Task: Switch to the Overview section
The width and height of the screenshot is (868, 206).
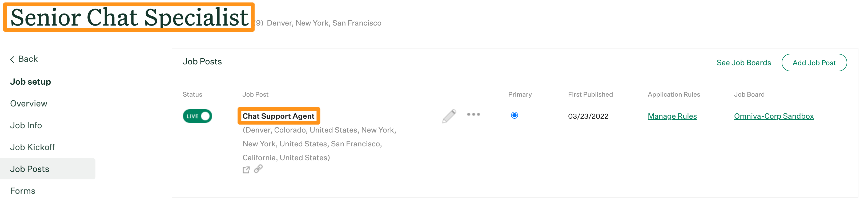Action: point(29,104)
